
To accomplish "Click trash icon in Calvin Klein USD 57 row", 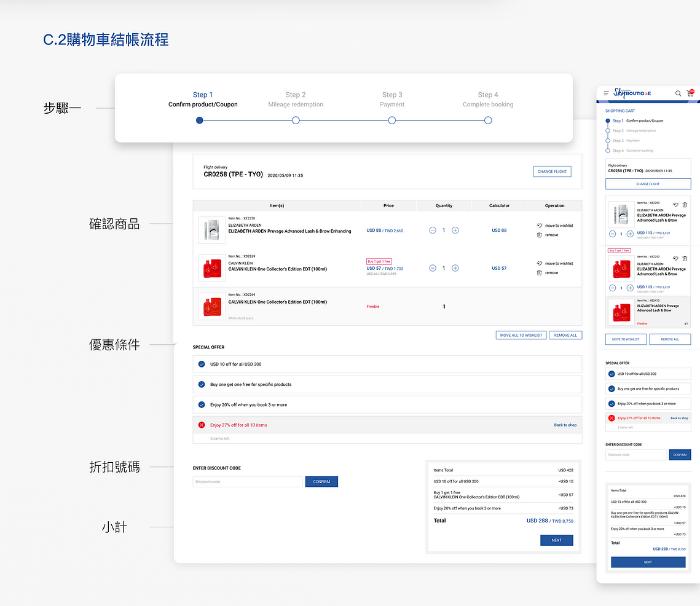I will tap(539, 273).
